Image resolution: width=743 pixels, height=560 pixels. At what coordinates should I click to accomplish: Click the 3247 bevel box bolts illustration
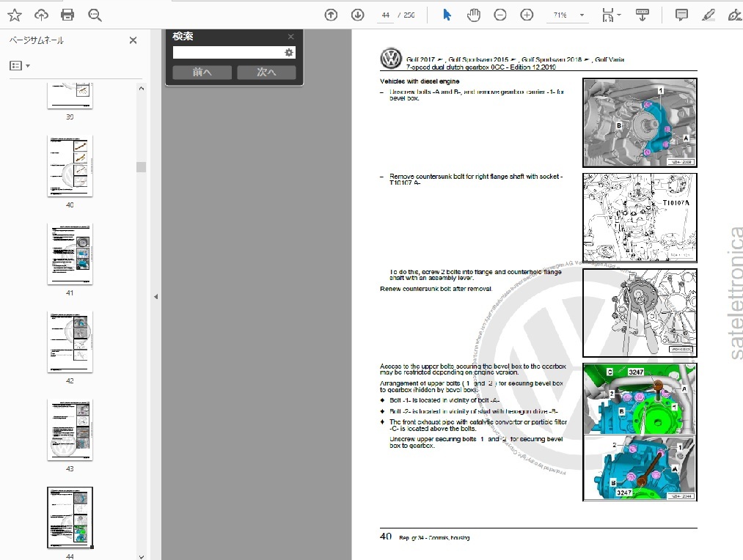point(640,432)
